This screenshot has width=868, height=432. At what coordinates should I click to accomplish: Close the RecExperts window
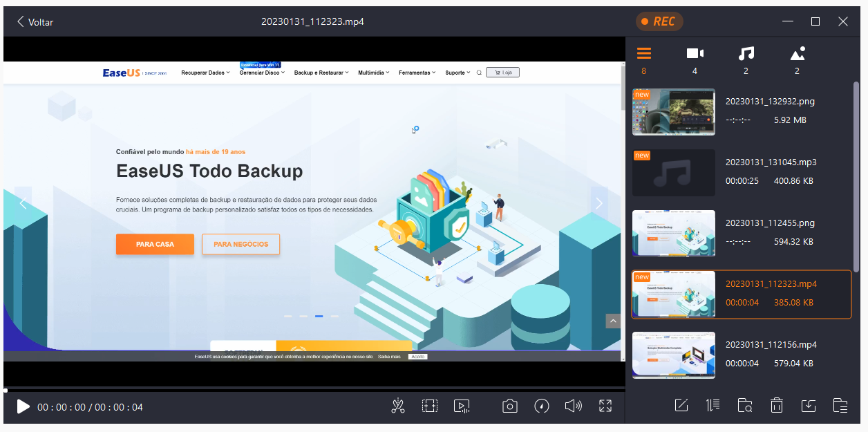pos(843,21)
